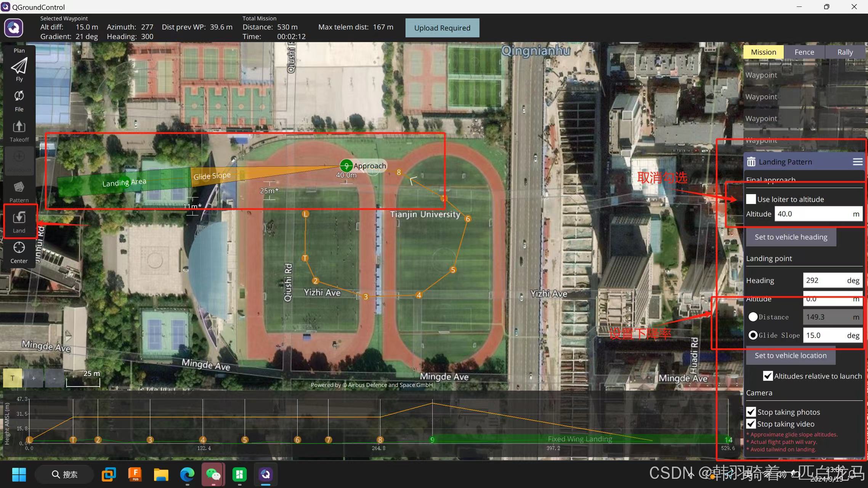Delete Landing Pattern via trash icon
The width and height of the screenshot is (868, 488).
tap(751, 162)
